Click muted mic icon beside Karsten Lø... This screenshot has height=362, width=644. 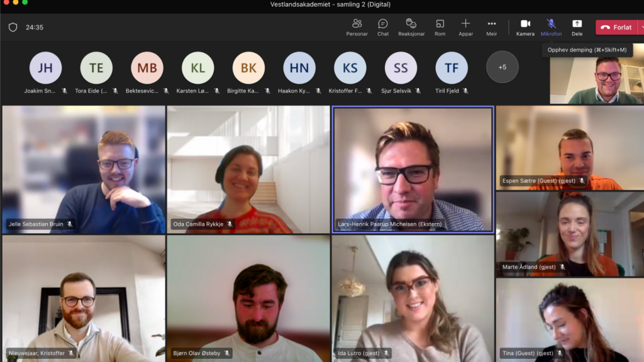pos(217,91)
